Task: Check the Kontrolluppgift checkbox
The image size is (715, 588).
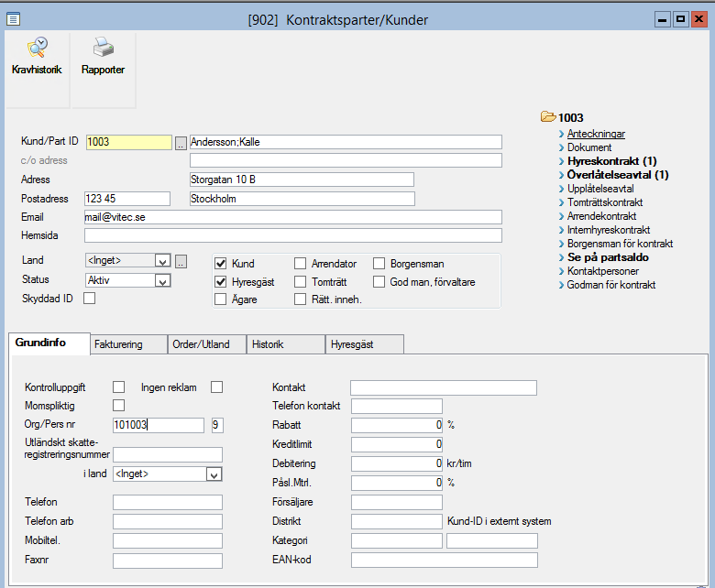Action: pos(118,387)
